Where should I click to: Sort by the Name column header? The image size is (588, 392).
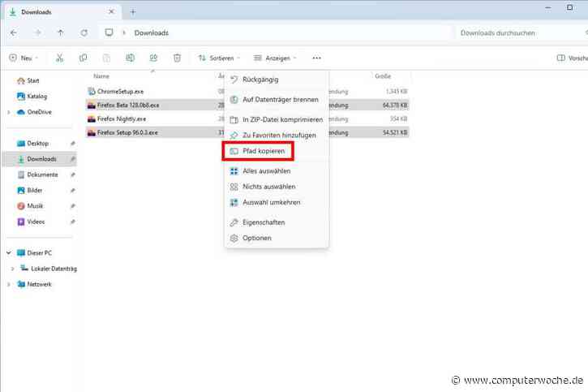point(101,76)
